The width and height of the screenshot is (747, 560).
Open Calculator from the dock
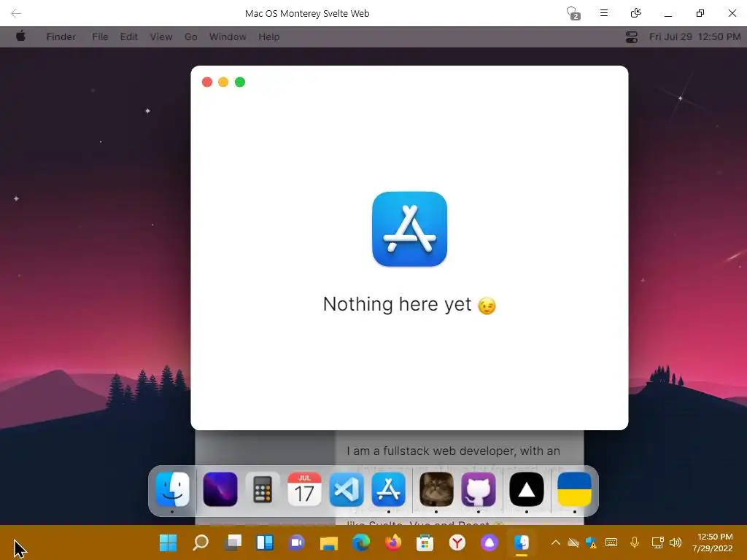point(262,489)
